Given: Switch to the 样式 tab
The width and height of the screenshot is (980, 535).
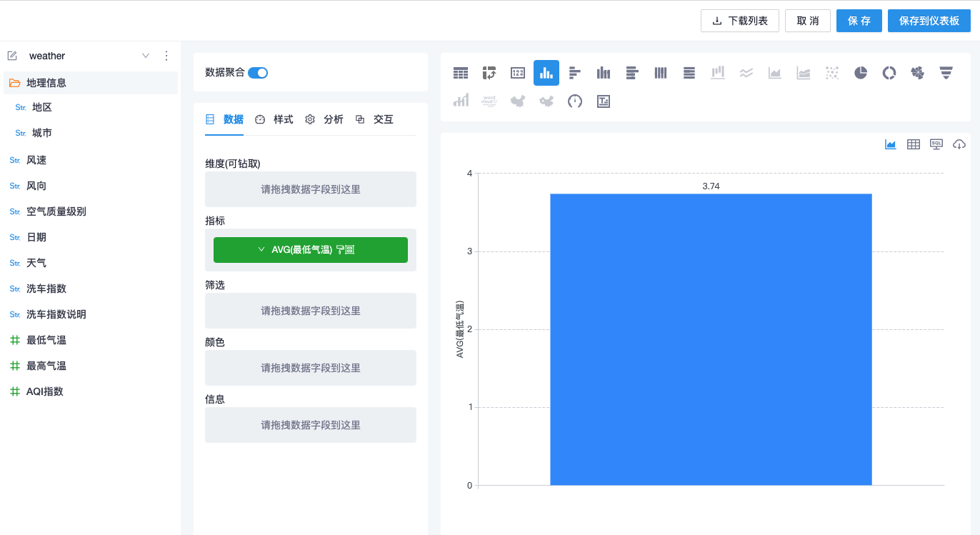Looking at the screenshot, I should [x=275, y=119].
